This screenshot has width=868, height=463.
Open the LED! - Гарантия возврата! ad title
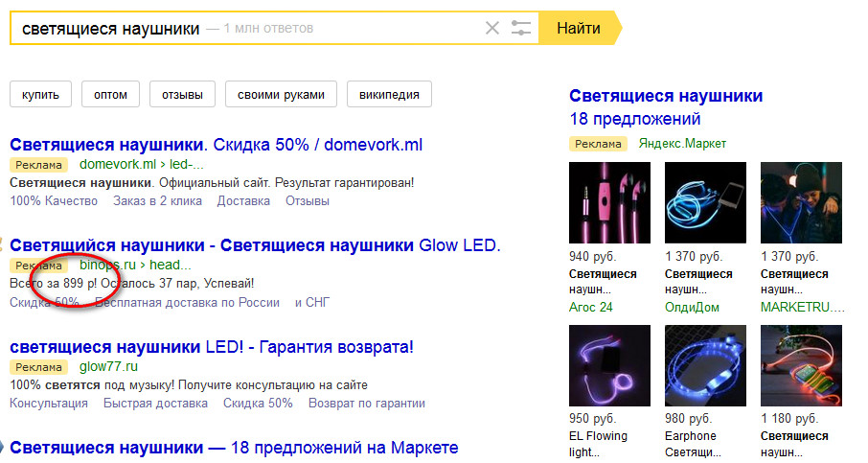(212, 347)
